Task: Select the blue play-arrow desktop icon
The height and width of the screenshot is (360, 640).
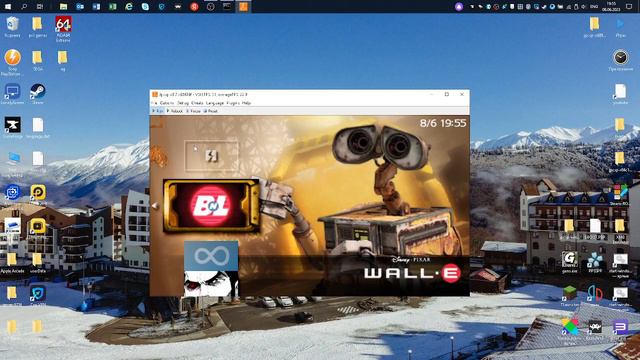Action: click(620, 27)
